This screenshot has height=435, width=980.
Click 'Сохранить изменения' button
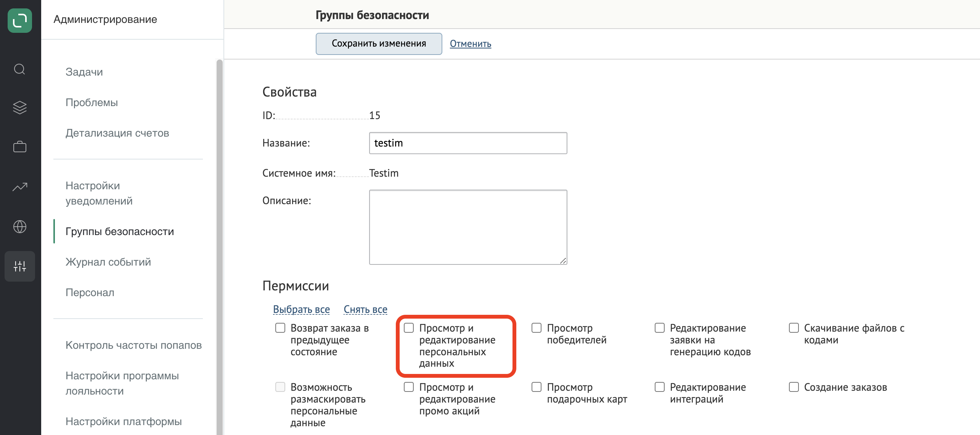pos(379,43)
